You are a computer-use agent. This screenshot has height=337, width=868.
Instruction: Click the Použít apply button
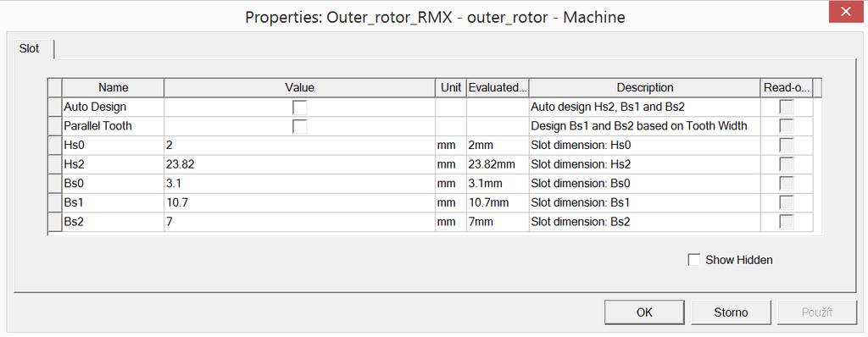click(x=817, y=312)
